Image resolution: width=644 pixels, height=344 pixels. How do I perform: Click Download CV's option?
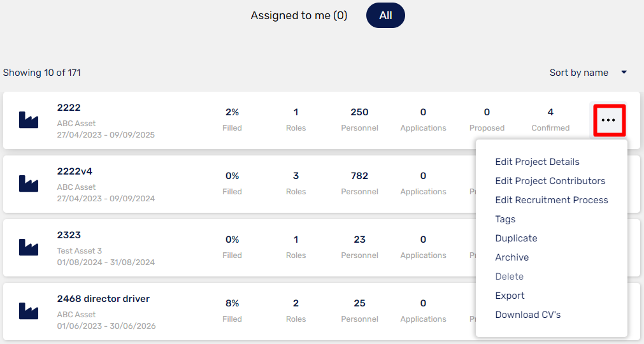pos(527,315)
